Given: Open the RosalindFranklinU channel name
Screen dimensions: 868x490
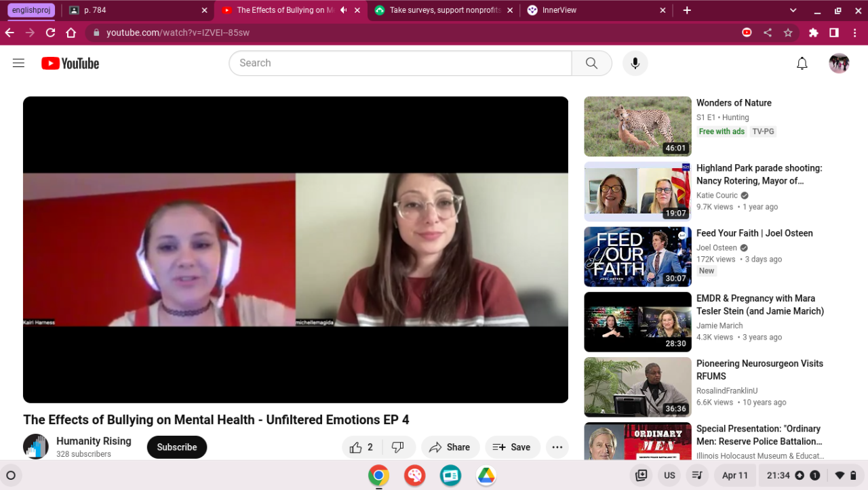Looking at the screenshot, I should 727,391.
